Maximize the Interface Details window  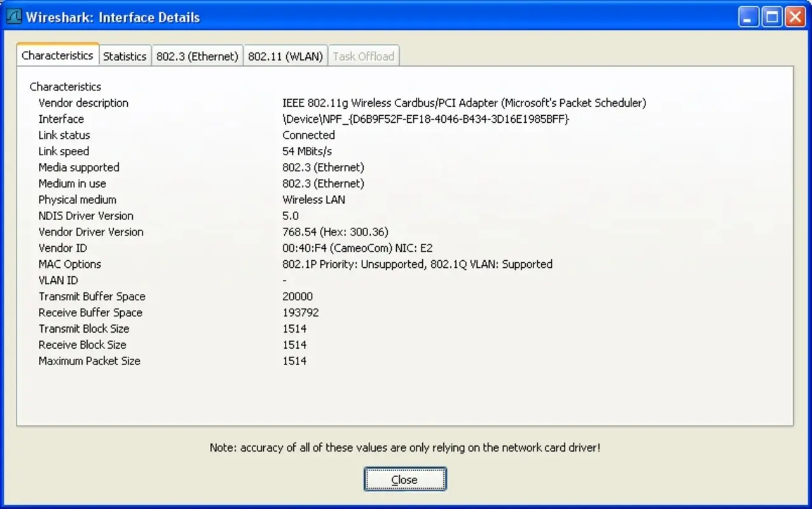tap(771, 17)
